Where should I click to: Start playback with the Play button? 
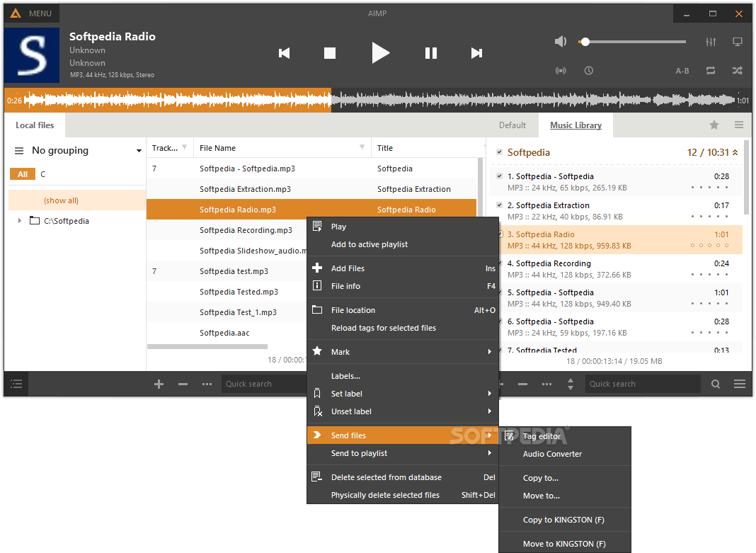pos(380,53)
